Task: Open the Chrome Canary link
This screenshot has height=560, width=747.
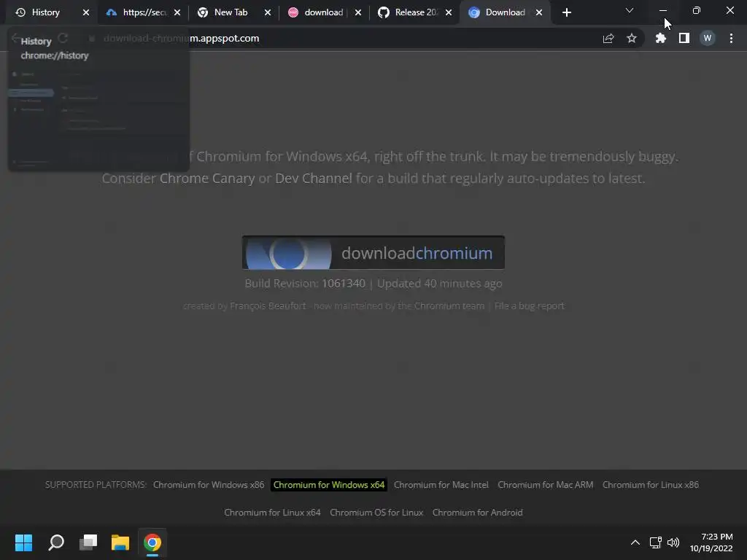Action: 207,179
